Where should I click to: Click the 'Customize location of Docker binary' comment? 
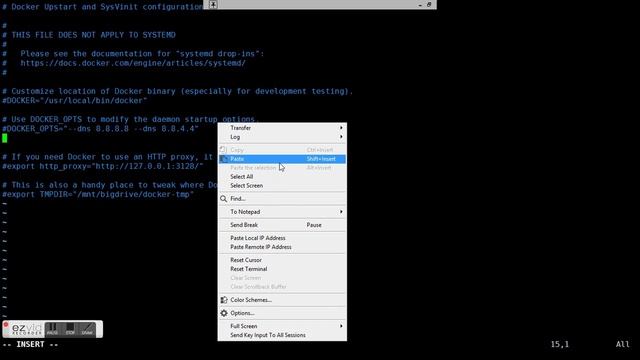click(178, 91)
